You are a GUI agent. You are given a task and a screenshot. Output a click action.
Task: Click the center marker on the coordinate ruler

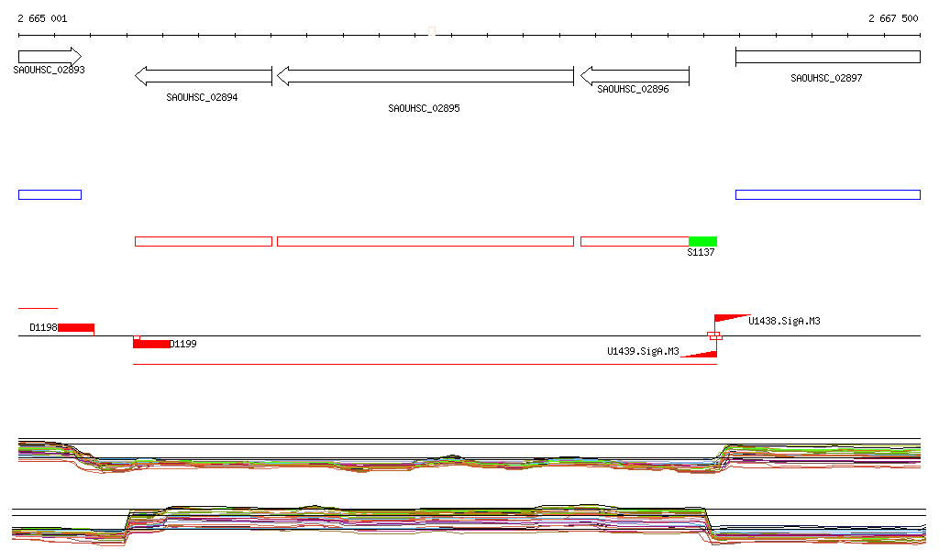coord(432,33)
